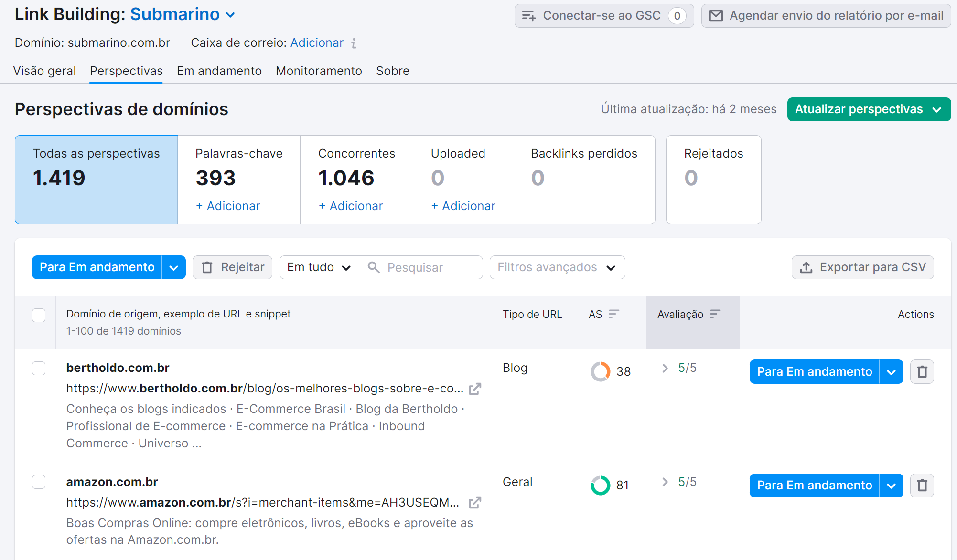Screen dimensions: 957x560
Task: Click the search magnifier icon
Action: (374, 267)
